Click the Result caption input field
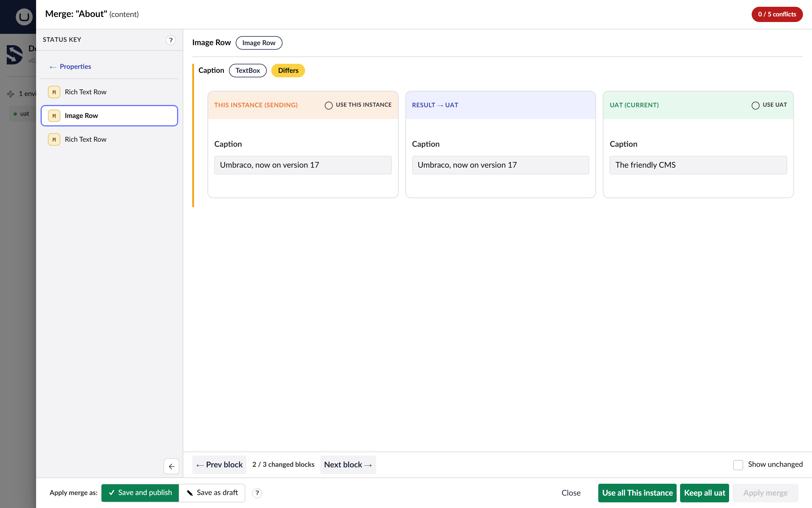812x508 pixels. (500, 165)
